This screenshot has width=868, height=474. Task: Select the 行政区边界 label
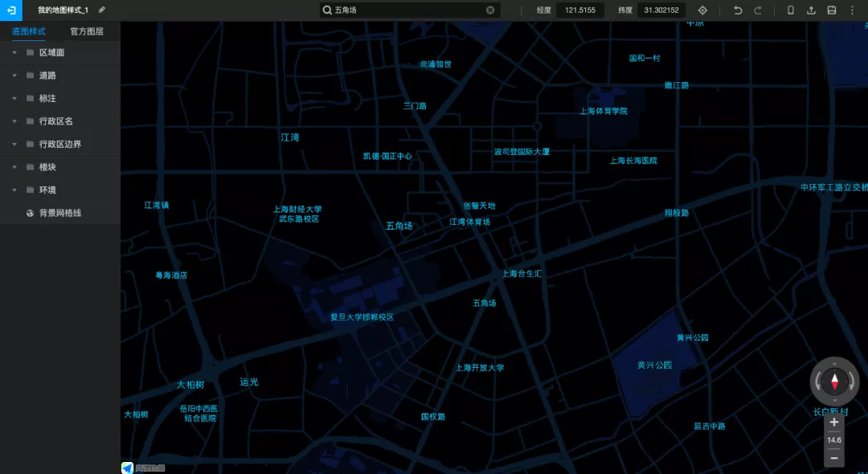[60, 145]
